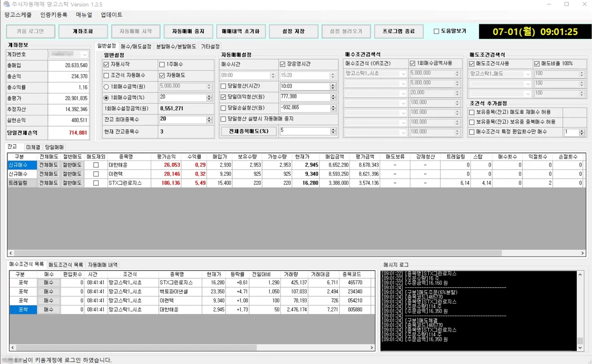This screenshot has width=592, height=364.
Task: Toggle the 장운영시간 checkbox
Action: [x=283, y=64]
